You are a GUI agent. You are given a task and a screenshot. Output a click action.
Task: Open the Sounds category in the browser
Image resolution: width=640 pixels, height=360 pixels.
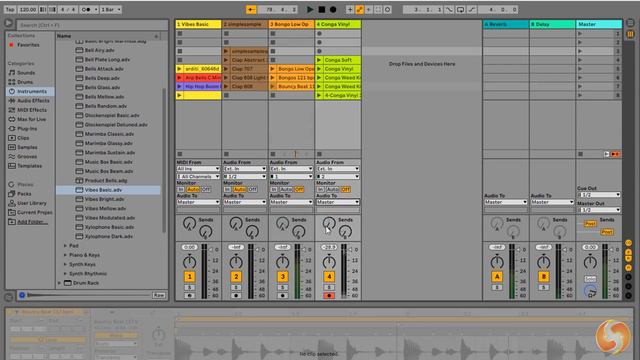pos(26,73)
